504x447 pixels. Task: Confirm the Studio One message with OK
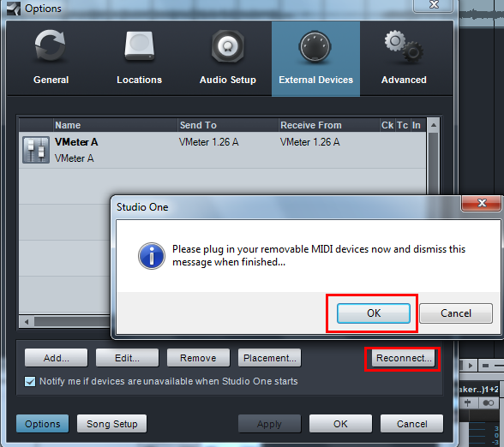374,313
